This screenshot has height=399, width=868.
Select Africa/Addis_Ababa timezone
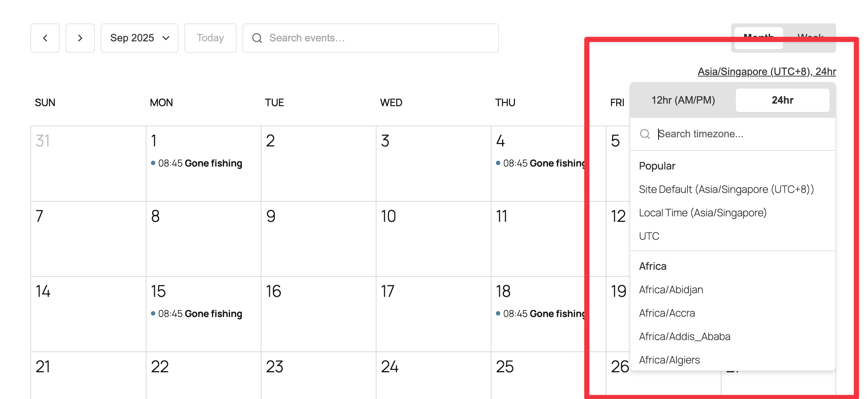click(685, 336)
